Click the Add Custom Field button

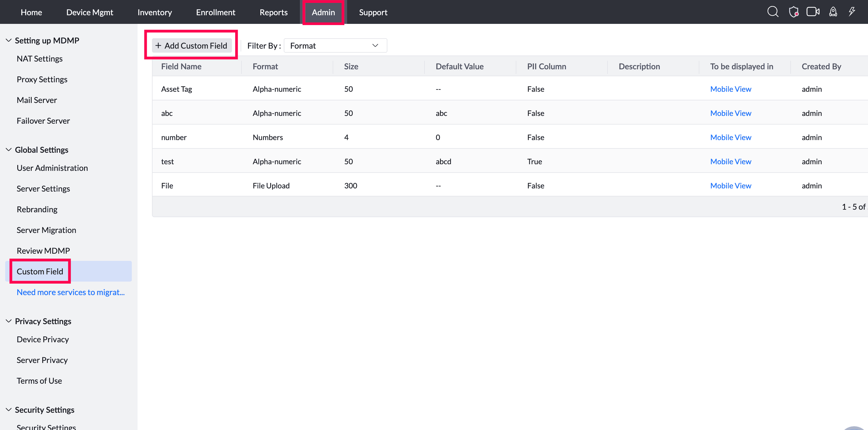coord(191,45)
